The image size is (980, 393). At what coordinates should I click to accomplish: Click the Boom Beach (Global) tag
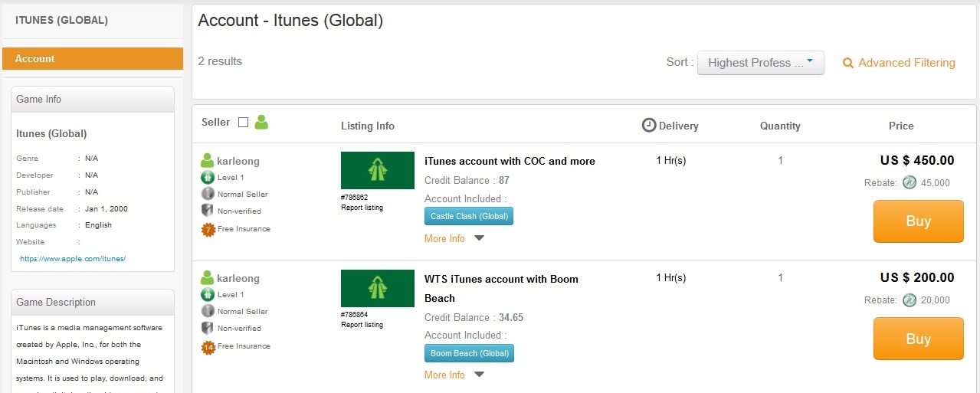(469, 353)
